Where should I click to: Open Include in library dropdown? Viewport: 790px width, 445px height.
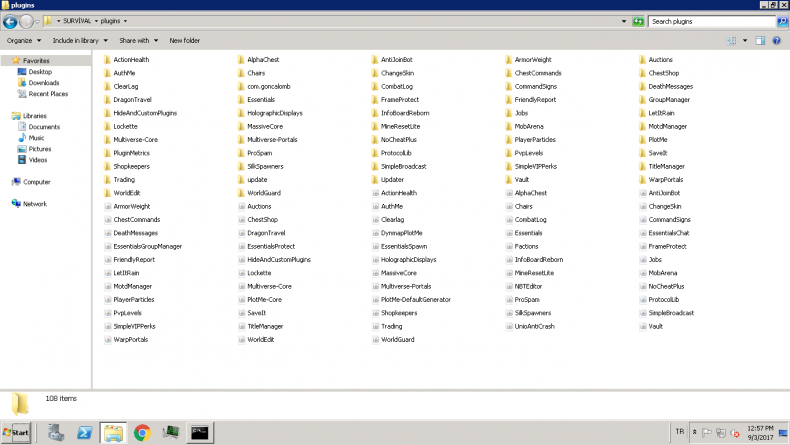[80, 40]
